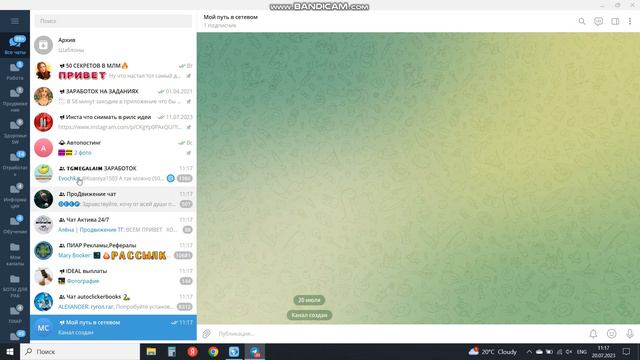Click the Telegram taskbar icon

255,351
